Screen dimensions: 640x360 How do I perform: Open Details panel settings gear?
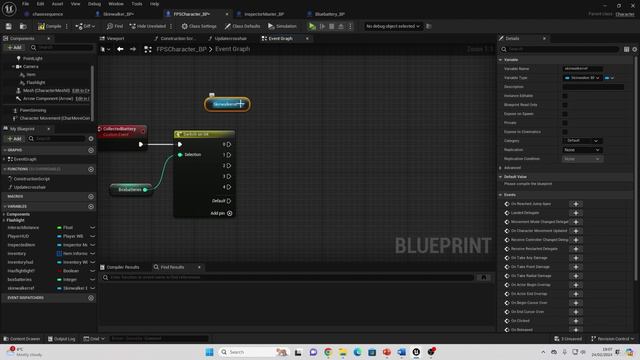click(x=635, y=49)
